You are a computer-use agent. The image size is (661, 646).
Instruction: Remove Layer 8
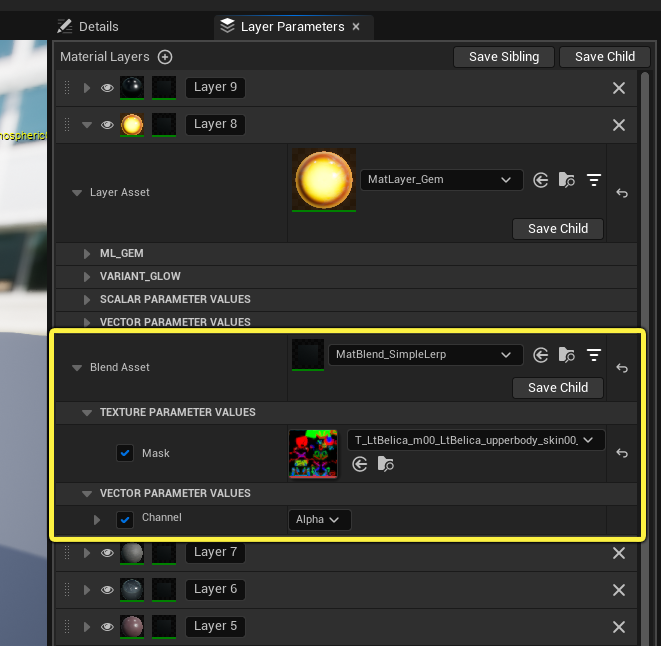618,125
